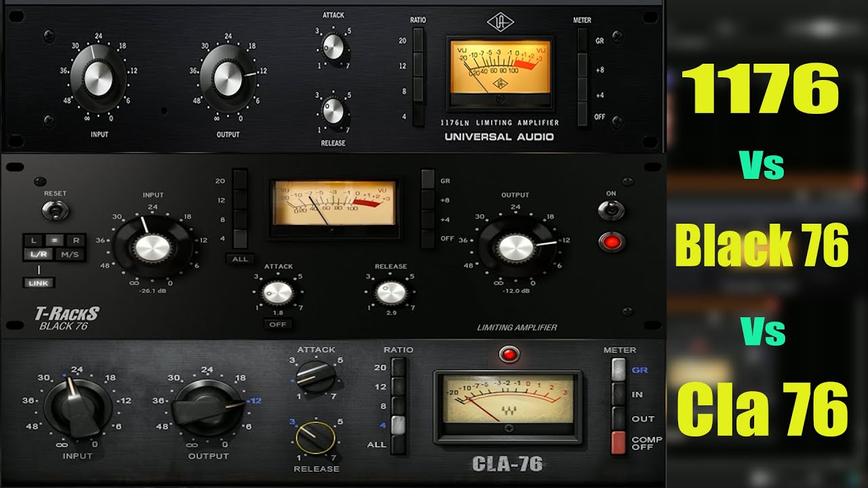Select ratio 4 on CLA-76
Screen dimensions: 868x488
pos(399,425)
